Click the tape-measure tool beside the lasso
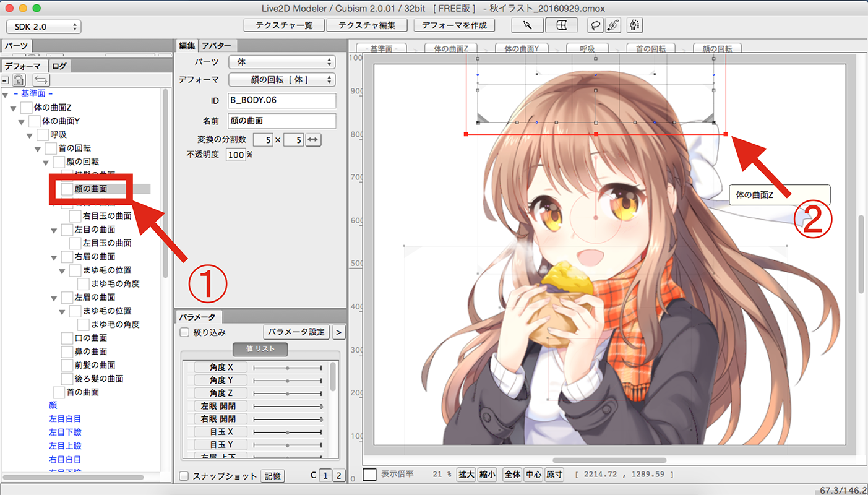 (612, 25)
